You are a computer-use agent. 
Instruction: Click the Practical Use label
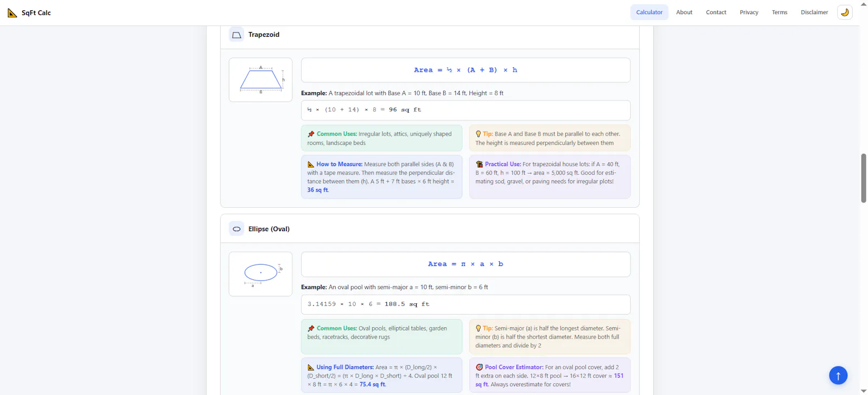(x=503, y=164)
